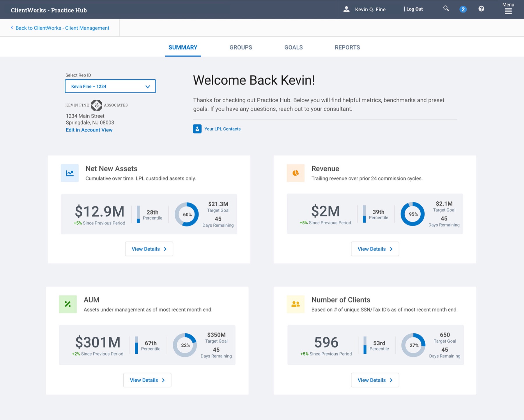Image resolution: width=524 pixels, height=420 pixels.
Task: Click the 95% donut chart in Revenue
Action: [413, 214]
